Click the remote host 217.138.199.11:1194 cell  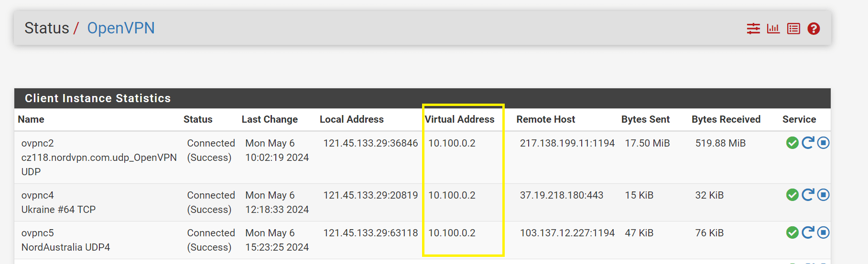(x=567, y=143)
